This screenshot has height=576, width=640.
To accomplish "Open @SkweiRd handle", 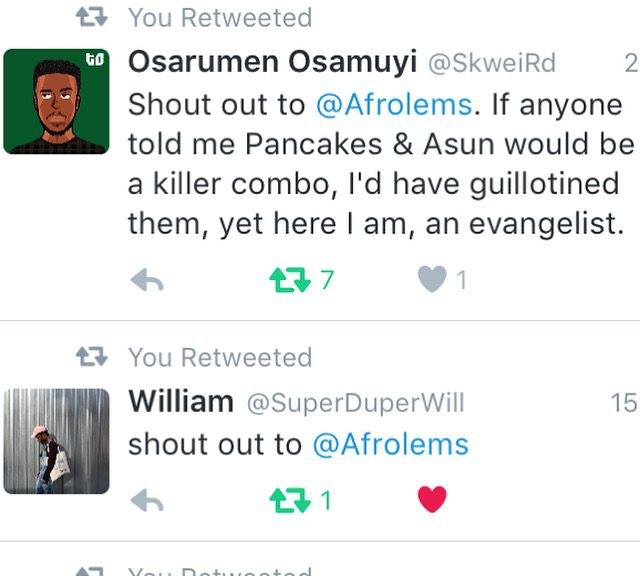I will (492, 63).
